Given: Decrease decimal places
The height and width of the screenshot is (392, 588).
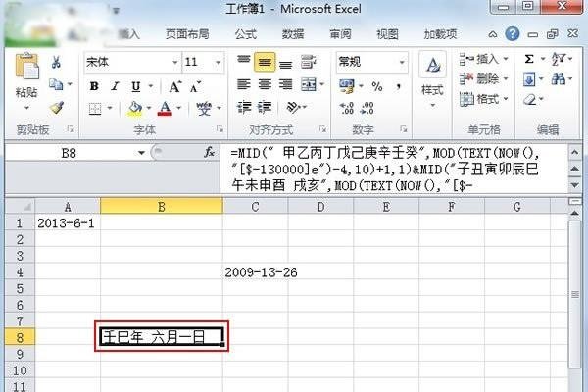Looking at the screenshot, I should click(367, 108).
